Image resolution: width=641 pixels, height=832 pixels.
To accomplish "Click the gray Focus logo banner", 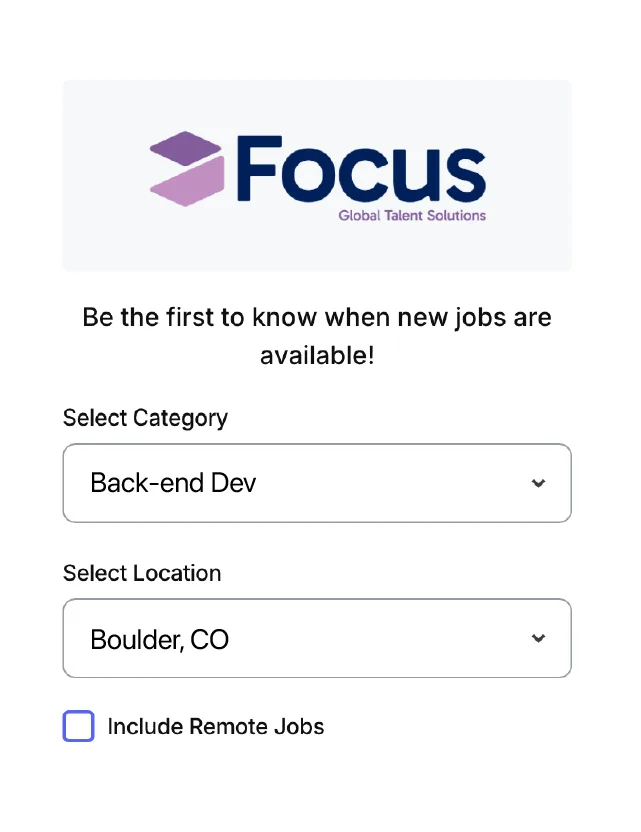I will click(317, 176).
